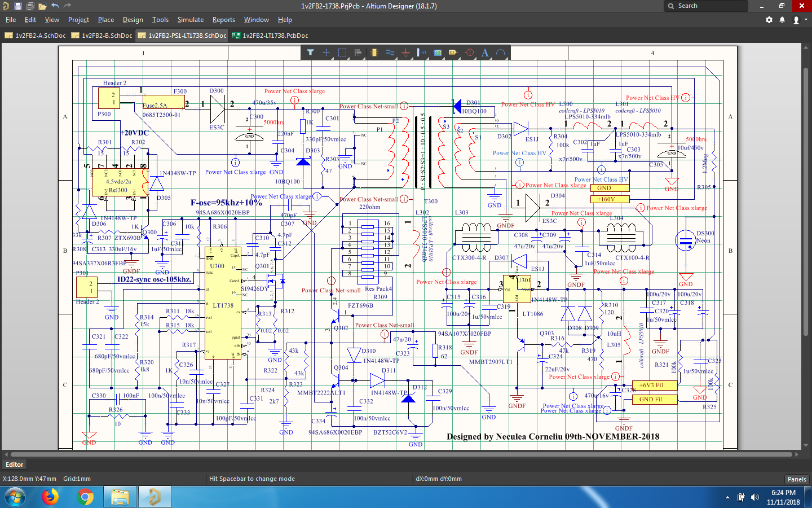The height and width of the screenshot is (508, 812).
Task: Open the Edit menu
Action: [30, 20]
